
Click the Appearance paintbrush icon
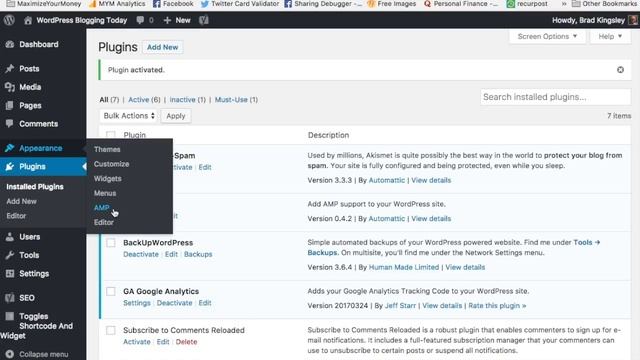pyautogui.click(x=10, y=148)
